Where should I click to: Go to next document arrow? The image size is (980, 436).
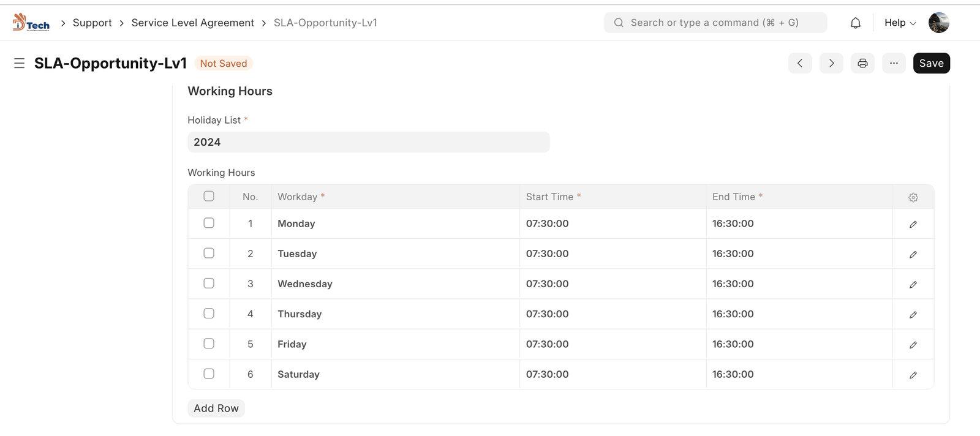pos(831,63)
